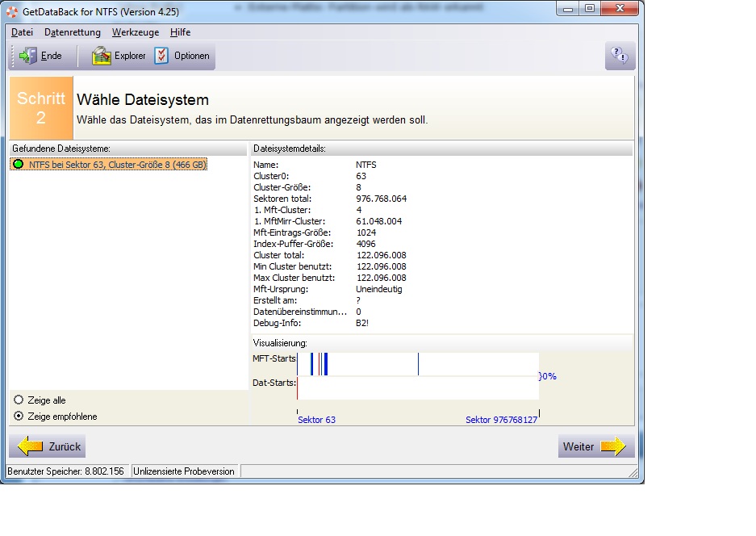
Task: Click the Mft-Eintrags-Größe value 1024
Action: tap(366, 232)
